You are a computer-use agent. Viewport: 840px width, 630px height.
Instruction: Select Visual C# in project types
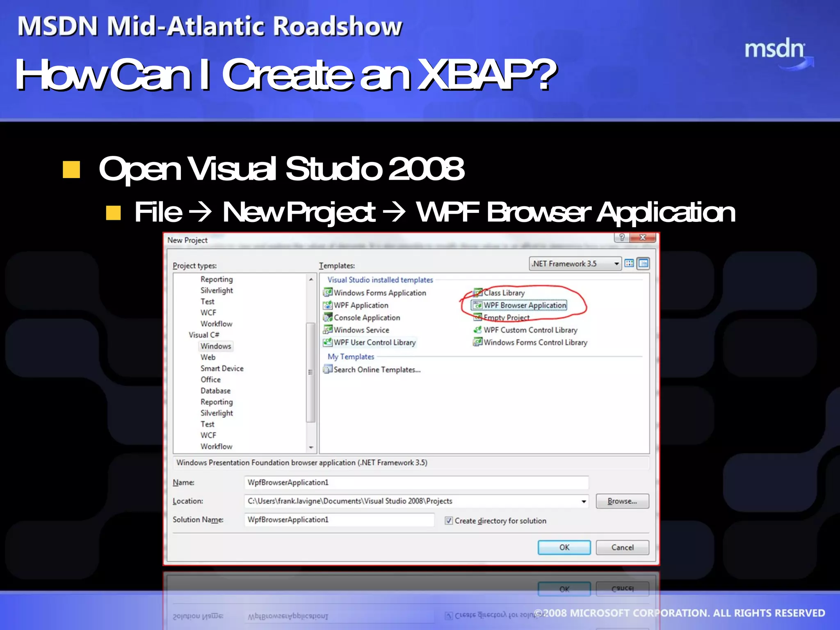point(204,335)
